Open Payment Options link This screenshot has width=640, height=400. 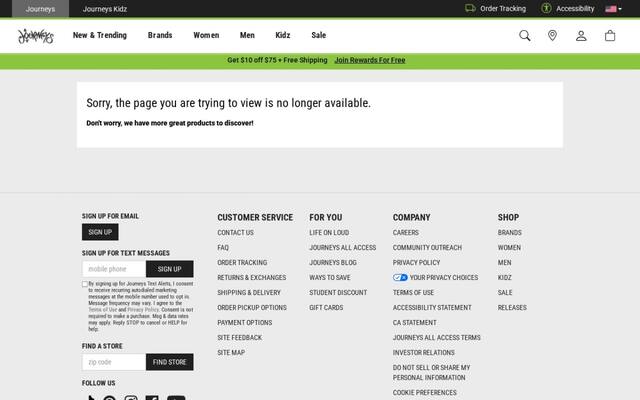tap(244, 322)
